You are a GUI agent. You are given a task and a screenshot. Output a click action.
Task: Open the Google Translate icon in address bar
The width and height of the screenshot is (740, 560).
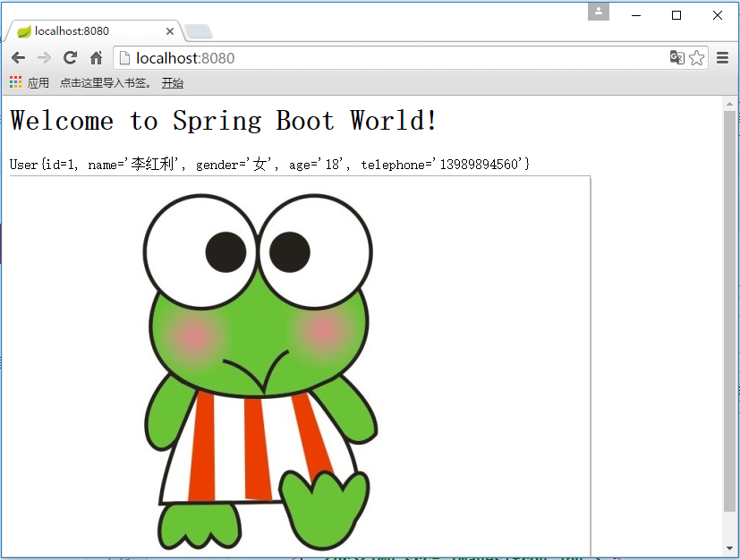(676, 57)
